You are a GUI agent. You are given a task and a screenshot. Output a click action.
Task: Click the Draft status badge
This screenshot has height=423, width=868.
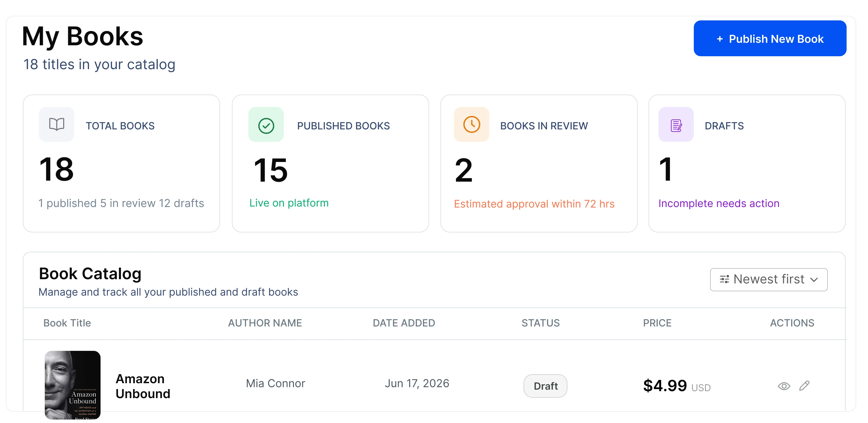tap(545, 386)
